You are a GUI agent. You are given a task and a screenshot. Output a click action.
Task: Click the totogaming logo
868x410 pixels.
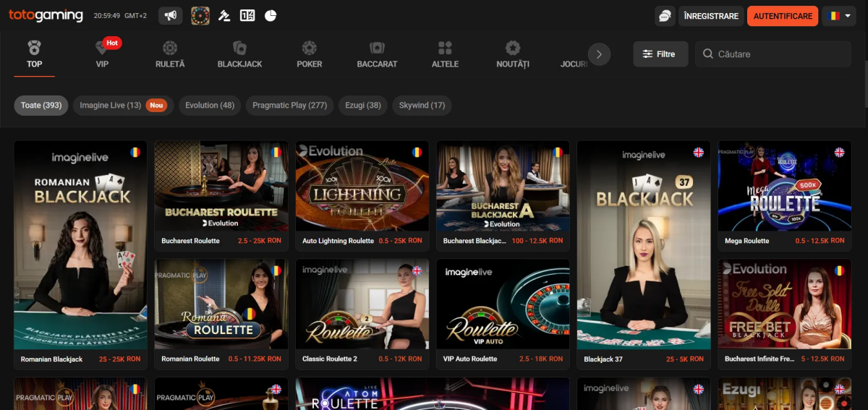tap(46, 15)
